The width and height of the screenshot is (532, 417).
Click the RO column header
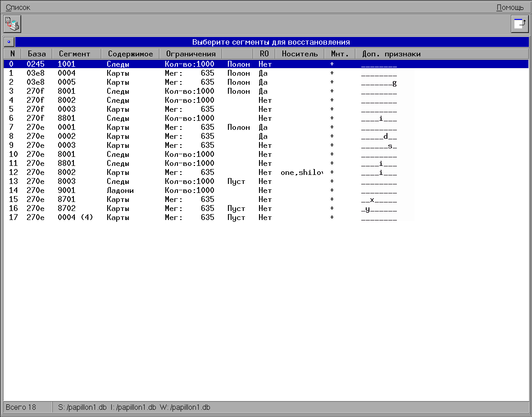(x=264, y=54)
